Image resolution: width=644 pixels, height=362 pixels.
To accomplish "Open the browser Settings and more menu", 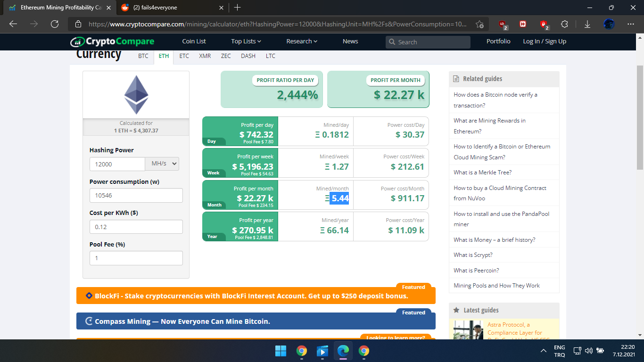I will [631, 24].
